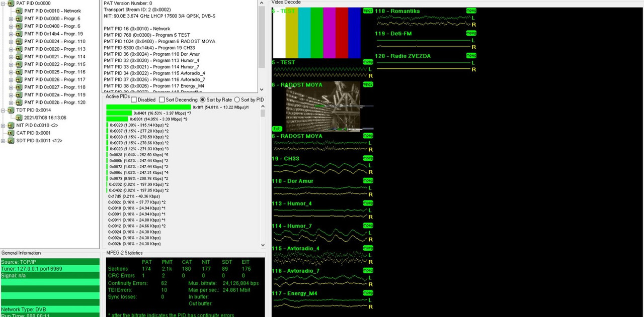The image size is (644, 317).
Task: Click the mpeg badge for 118 - Romantika
Action: pos(471,11)
